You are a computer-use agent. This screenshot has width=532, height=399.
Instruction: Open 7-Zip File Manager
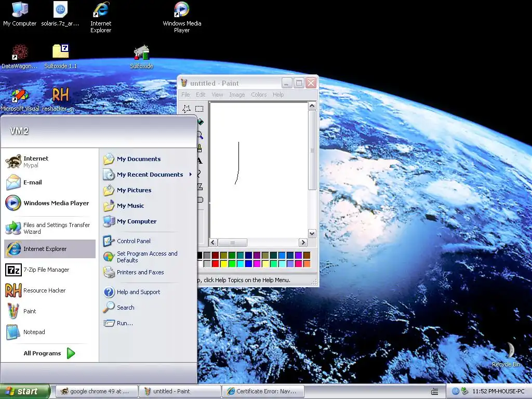point(49,270)
